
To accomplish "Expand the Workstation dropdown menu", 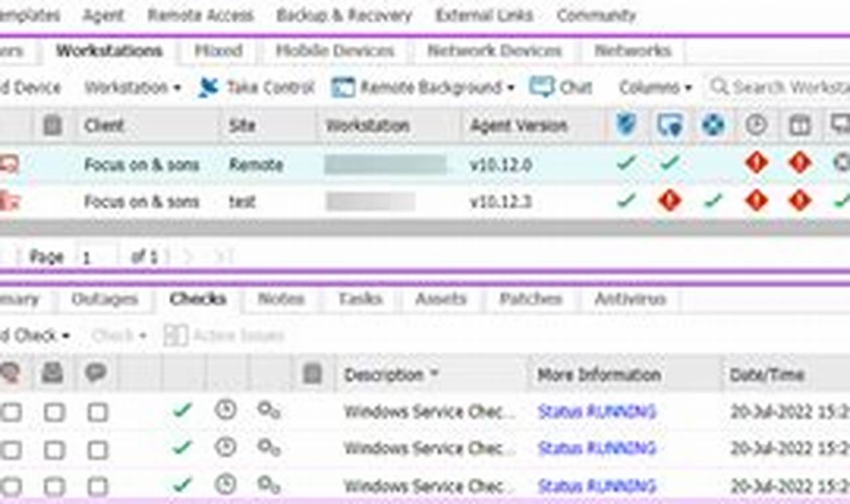I will [x=132, y=88].
